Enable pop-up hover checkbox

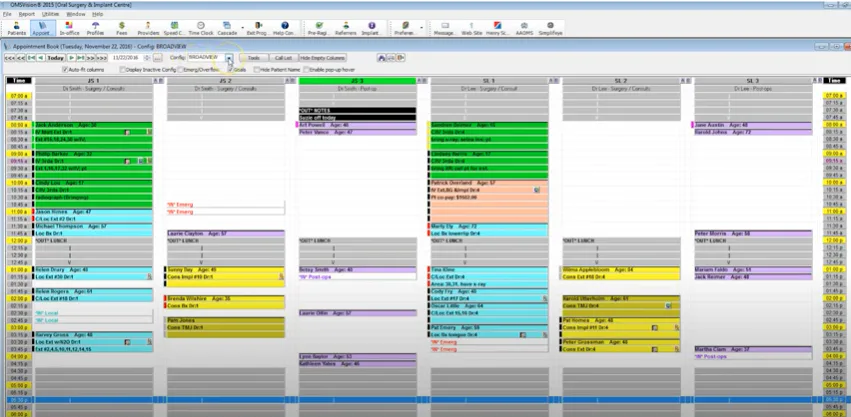click(x=307, y=70)
